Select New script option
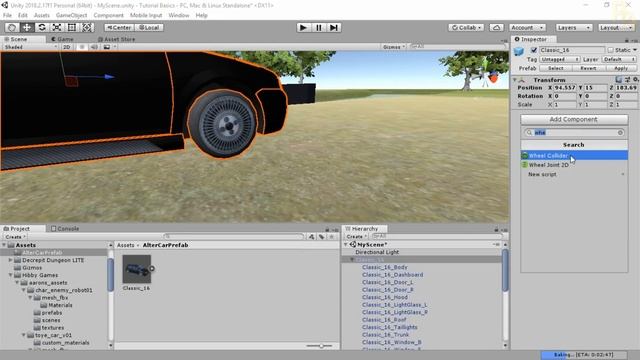Image resolution: width=640 pixels, height=360 pixels. (x=574, y=174)
